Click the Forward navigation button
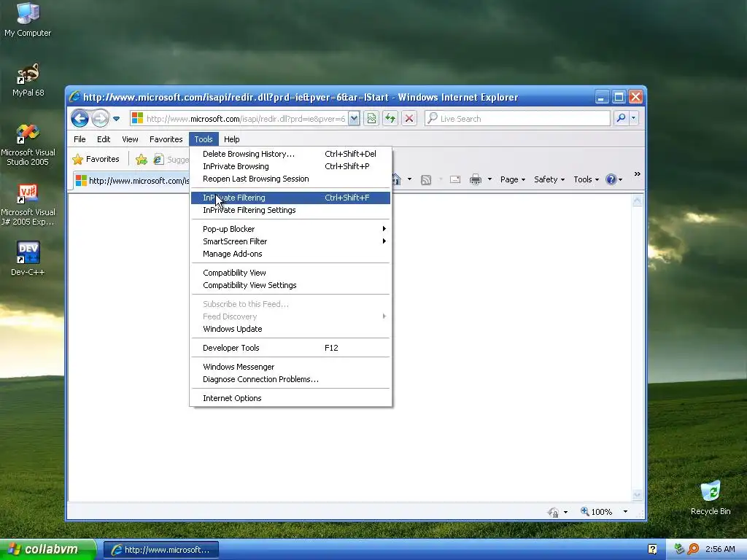The image size is (747, 560). tap(100, 118)
